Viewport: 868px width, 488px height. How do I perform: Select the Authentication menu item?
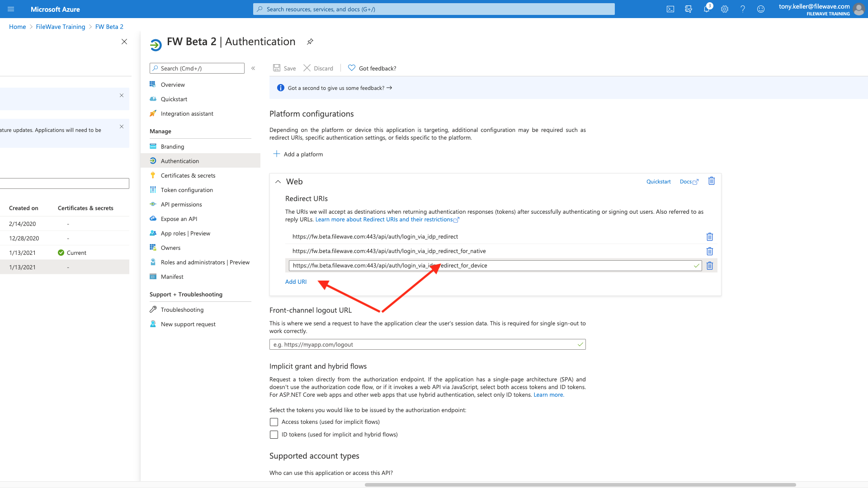click(x=201, y=161)
